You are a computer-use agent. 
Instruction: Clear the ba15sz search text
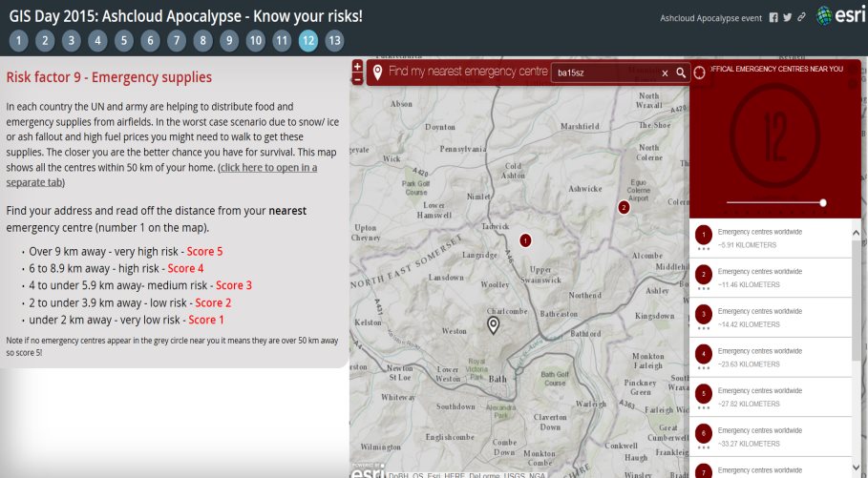[665, 73]
